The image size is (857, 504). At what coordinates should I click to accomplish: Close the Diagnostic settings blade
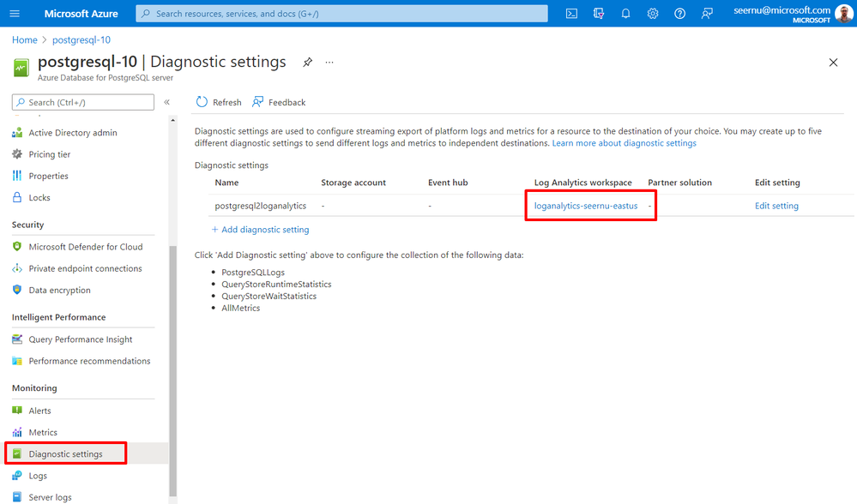coord(833,63)
